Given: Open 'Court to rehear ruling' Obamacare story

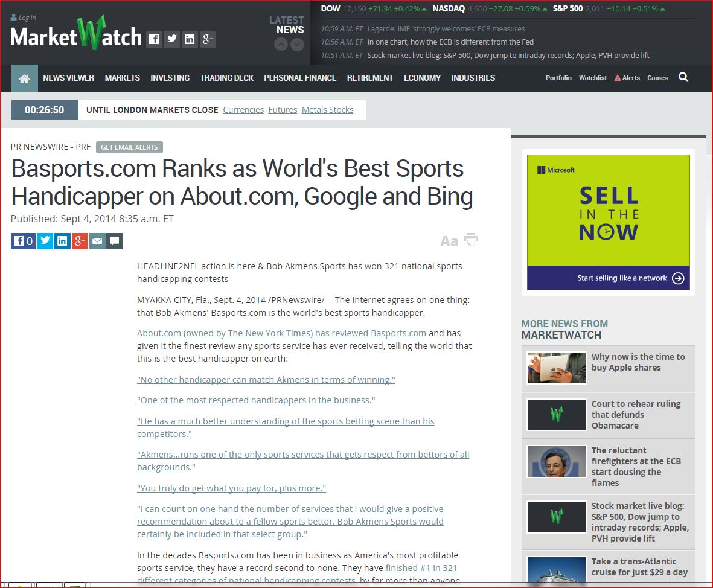Looking at the screenshot, I should 636,415.
